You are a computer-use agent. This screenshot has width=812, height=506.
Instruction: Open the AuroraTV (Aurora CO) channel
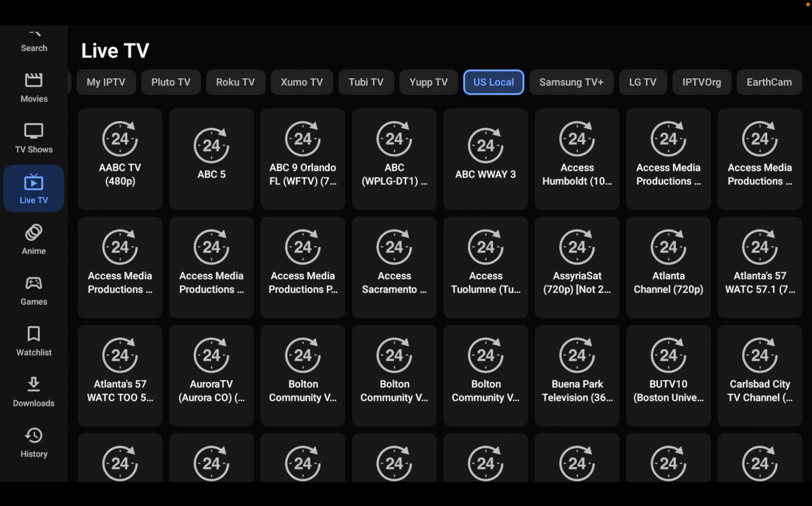212,375
